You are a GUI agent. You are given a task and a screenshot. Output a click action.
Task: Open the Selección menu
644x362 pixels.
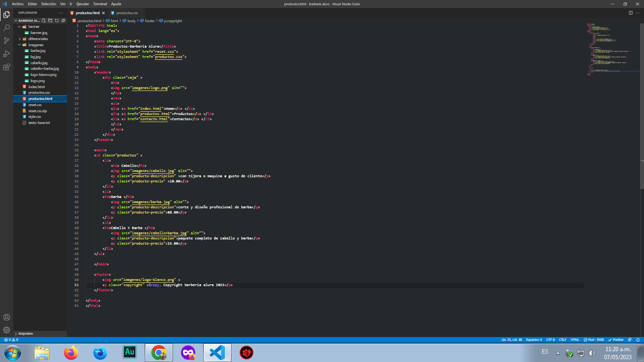tap(49, 4)
